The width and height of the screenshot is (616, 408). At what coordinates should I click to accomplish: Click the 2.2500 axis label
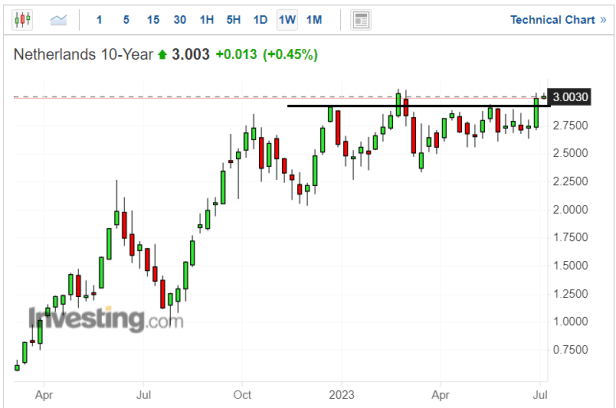pyautogui.click(x=570, y=181)
